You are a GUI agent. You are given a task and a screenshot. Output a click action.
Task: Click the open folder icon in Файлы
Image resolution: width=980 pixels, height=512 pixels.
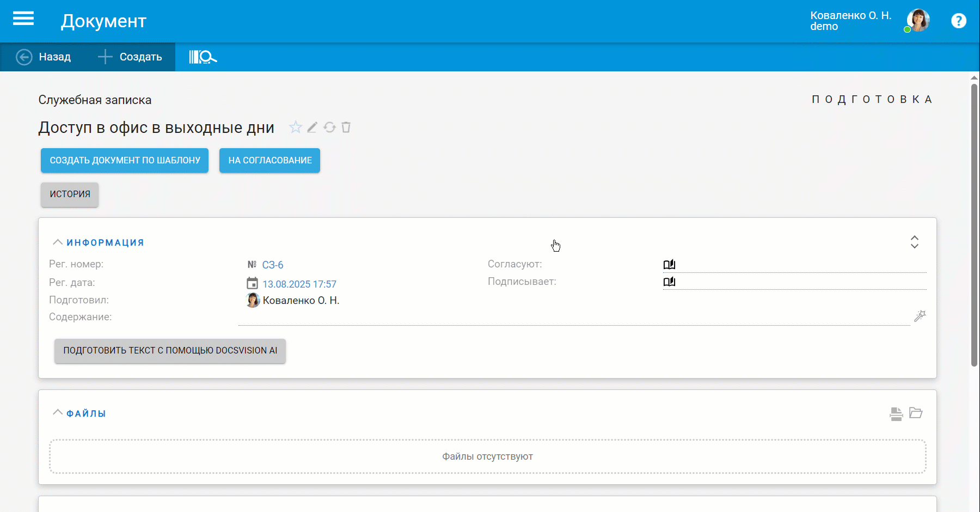tap(916, 413)
